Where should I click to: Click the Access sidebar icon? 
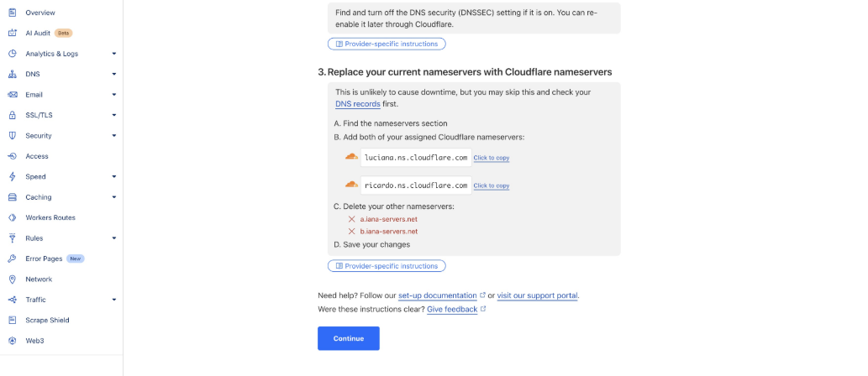pyautogui.click(x=13, y=156)
